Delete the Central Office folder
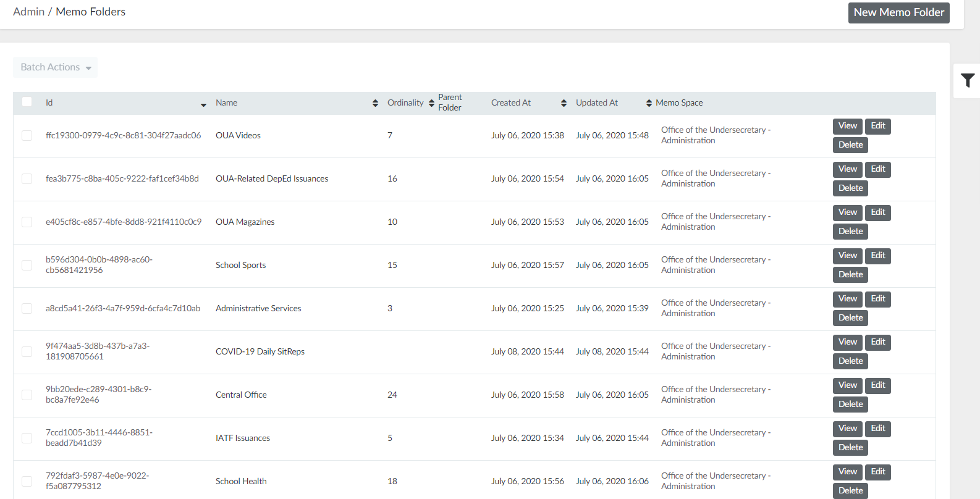980x499 pixels. click(850, 405)
